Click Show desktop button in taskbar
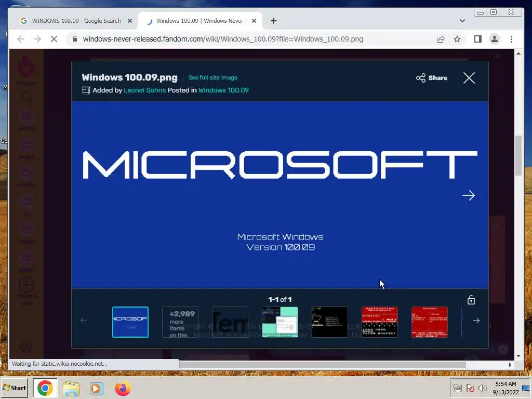The image size is (532, 399). tap(527, 388)
